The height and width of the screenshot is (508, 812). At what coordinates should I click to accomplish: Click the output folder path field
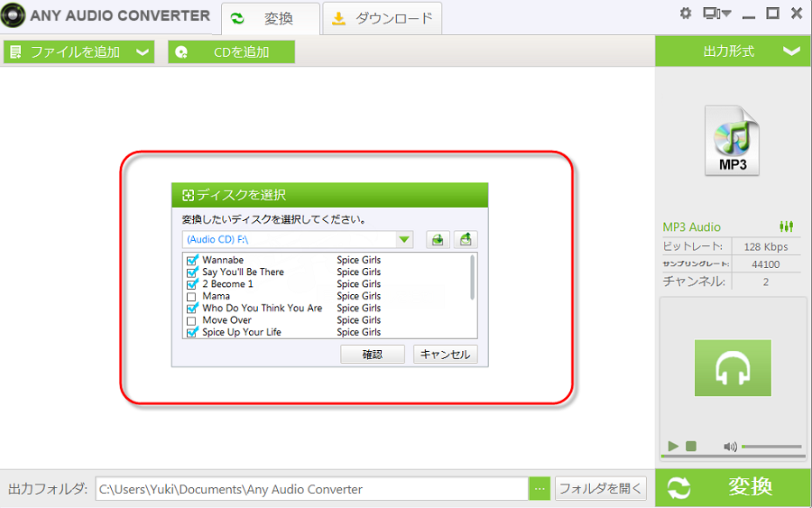[312, 489]
